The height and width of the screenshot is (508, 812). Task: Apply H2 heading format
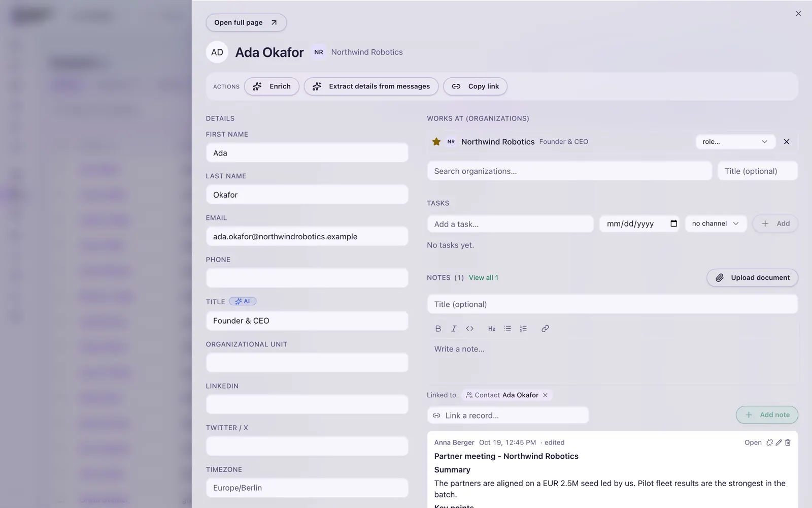(492, 329)
